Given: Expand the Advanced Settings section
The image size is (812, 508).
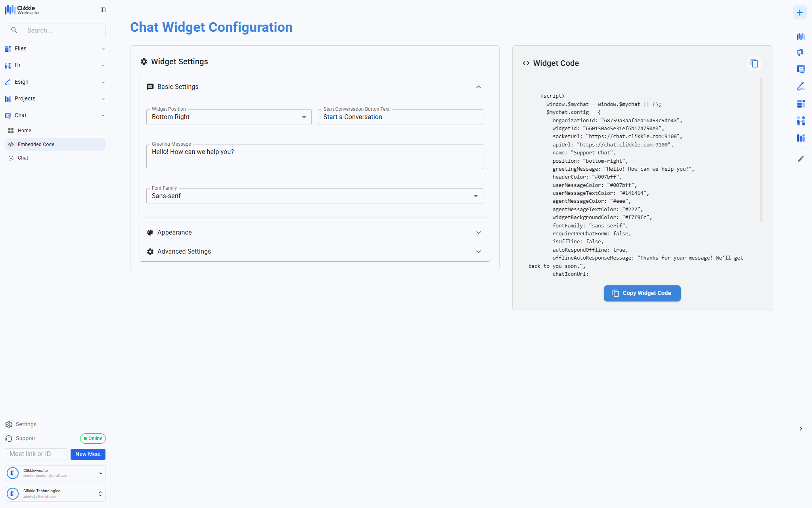Looking at the screenshot, I should 478,252.
